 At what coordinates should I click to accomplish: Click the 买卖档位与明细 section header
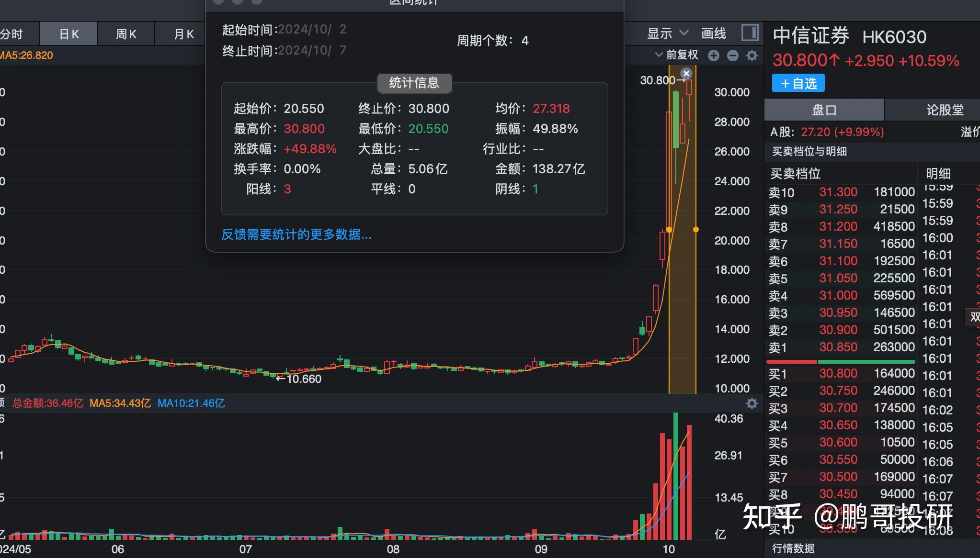(x=809, y=152)
